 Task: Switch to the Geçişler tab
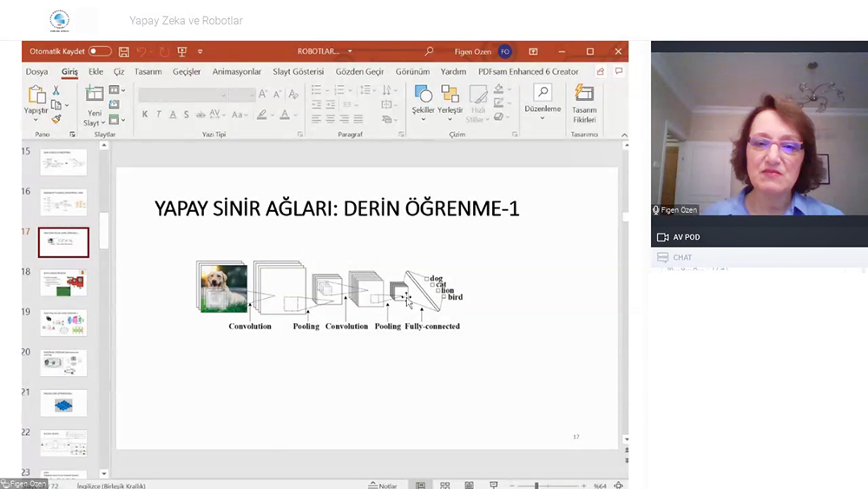click(x=187, y=71)
